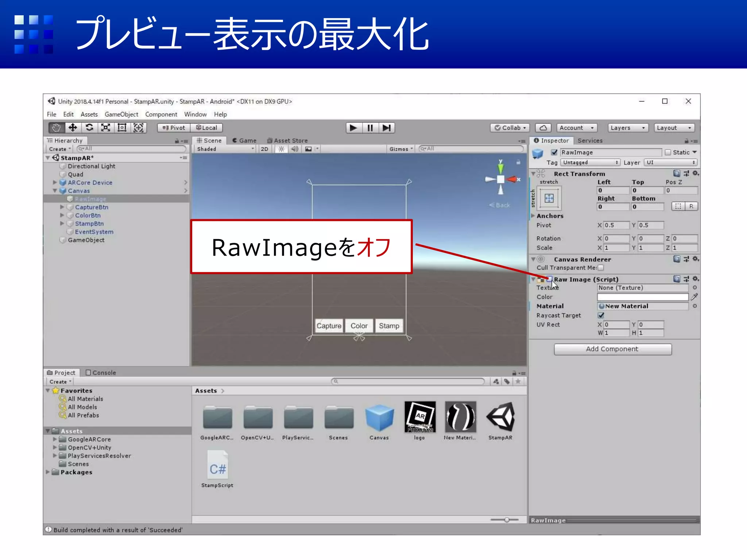Expand the Anchors section
747x560 pixels.
(x=533, y=215)
